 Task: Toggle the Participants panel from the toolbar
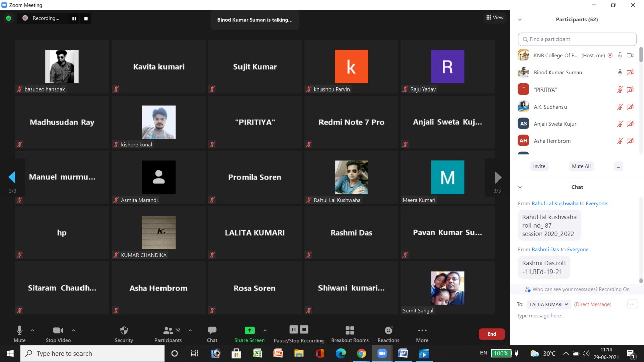(168, 334)
